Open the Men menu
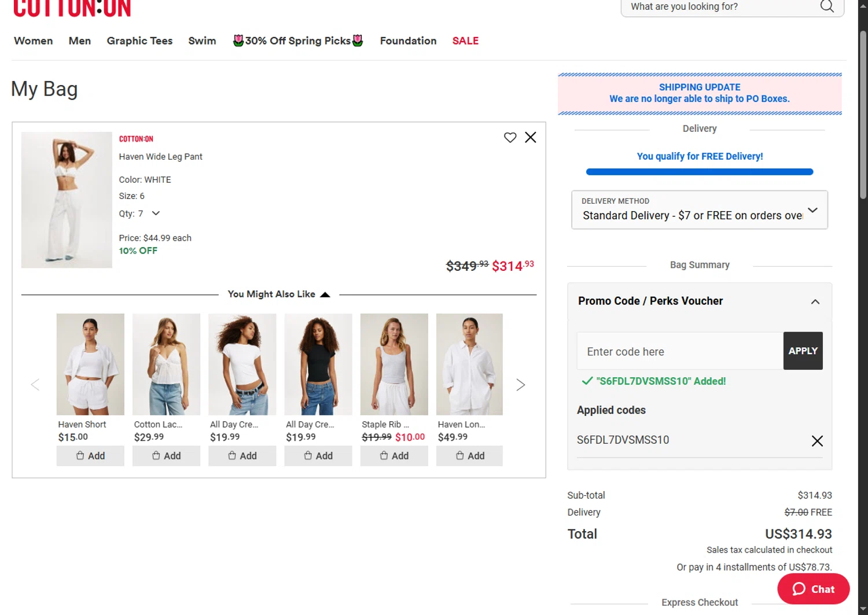The height and width of the screenshot is (615, 868). coord(80,41)
